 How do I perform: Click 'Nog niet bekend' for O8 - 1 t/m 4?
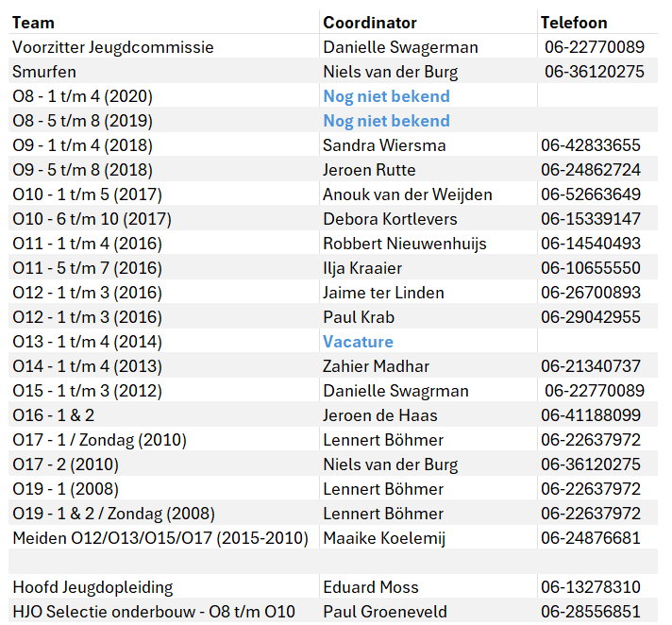pyautogui.click(x=386, y=96)
